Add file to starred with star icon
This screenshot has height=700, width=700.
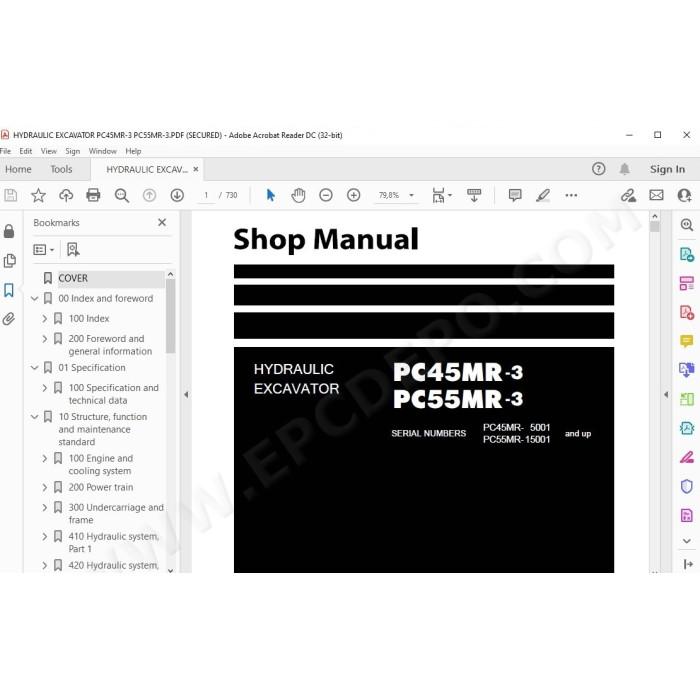point(38,195)
